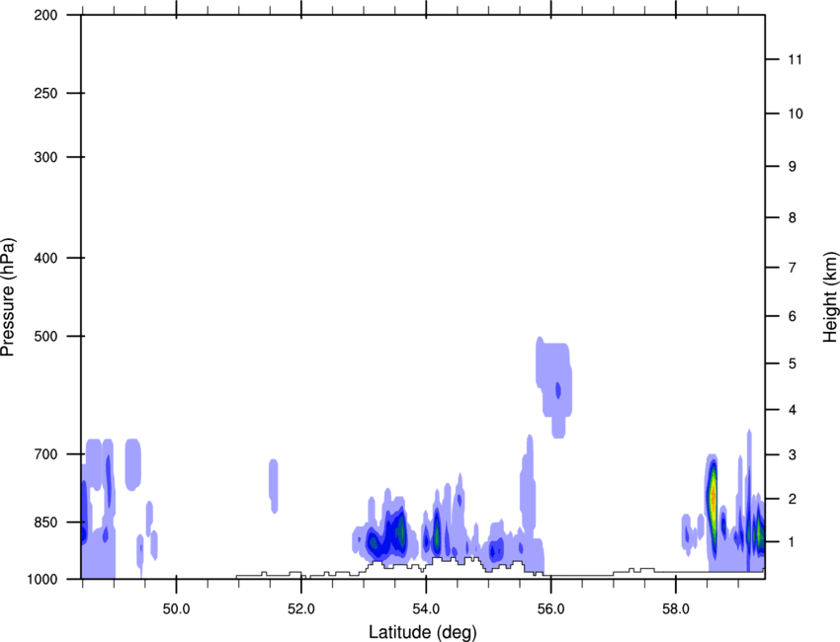Click the Pressure (hPa) axis title
The height and width of the screenshot is (642, 840).
coord(8,297)
